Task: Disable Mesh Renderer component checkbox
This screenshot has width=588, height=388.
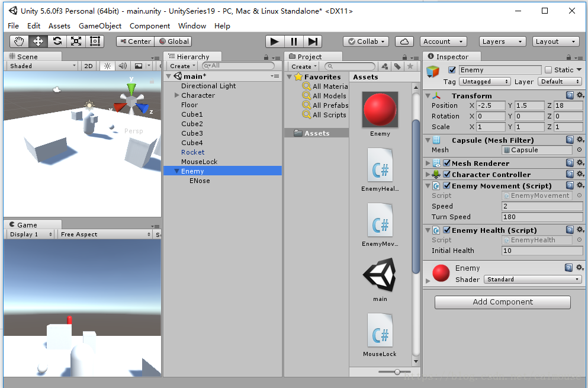Action: pos(446,163)
